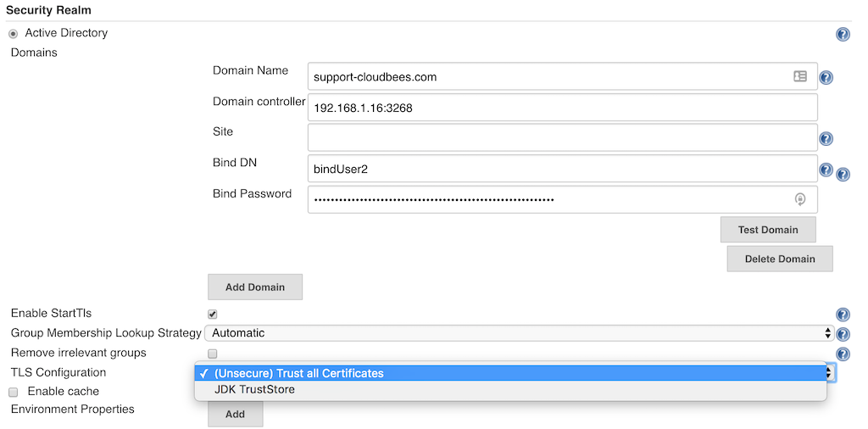
Task: Click the Add Domain button
Action: [254, 287]
